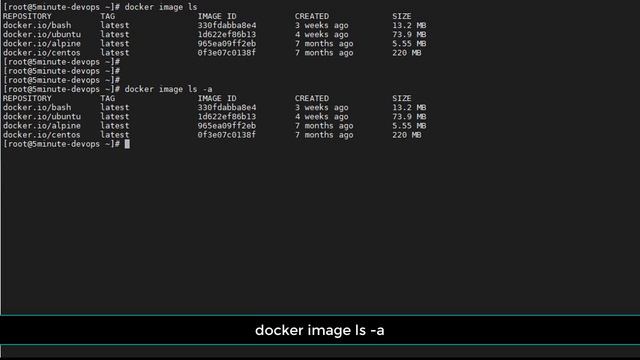This screenshot has width=640, height=360.
Task: Select SIZE header in the ls -a table
Action: [x=402, y=98]
